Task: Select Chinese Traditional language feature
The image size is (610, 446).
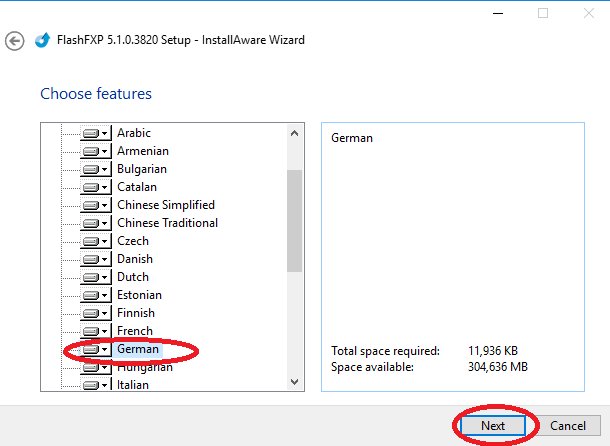Action: click(x=167, y=223)
